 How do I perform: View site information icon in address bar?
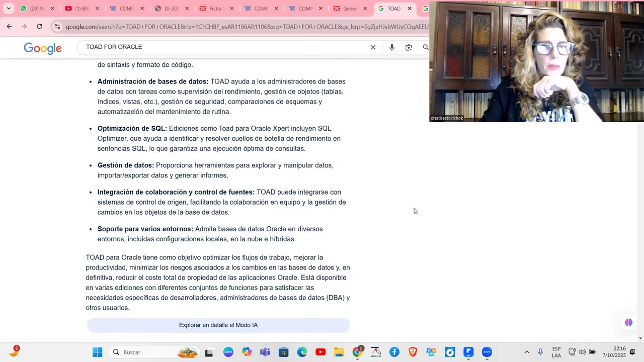[x=57, y=27]
